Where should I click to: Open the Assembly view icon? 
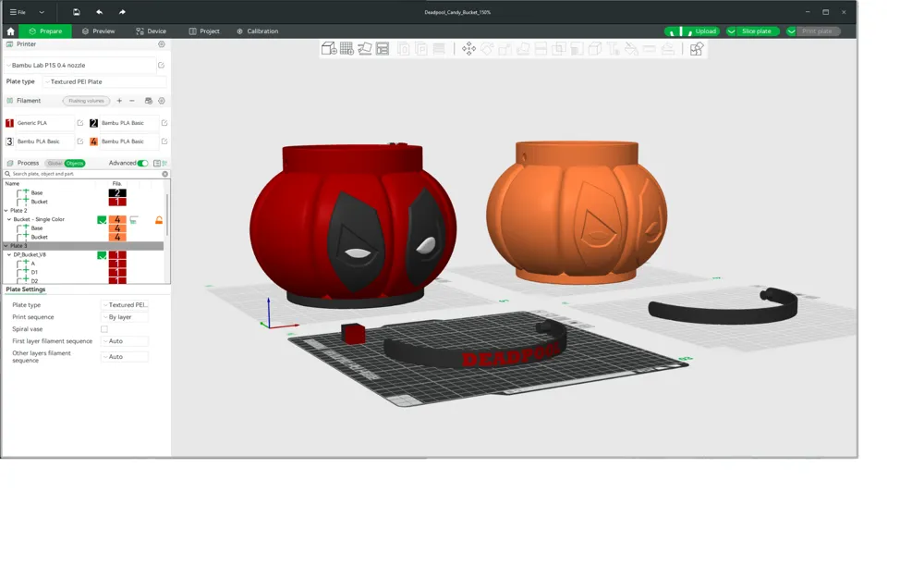pos(696,49)
